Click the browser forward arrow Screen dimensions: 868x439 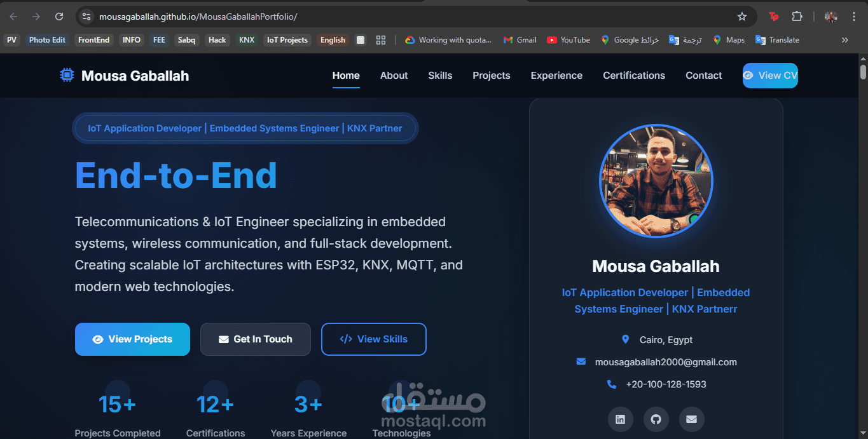[36, 17]
